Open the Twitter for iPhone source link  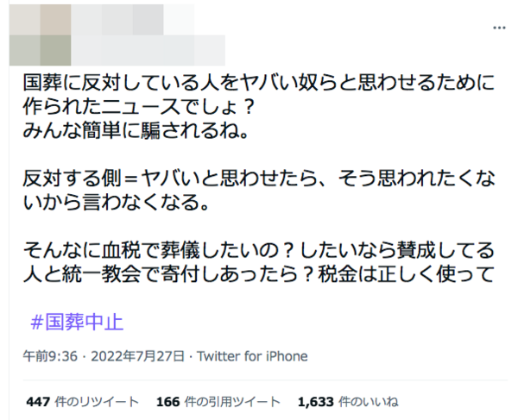click(x=252, y=356)
